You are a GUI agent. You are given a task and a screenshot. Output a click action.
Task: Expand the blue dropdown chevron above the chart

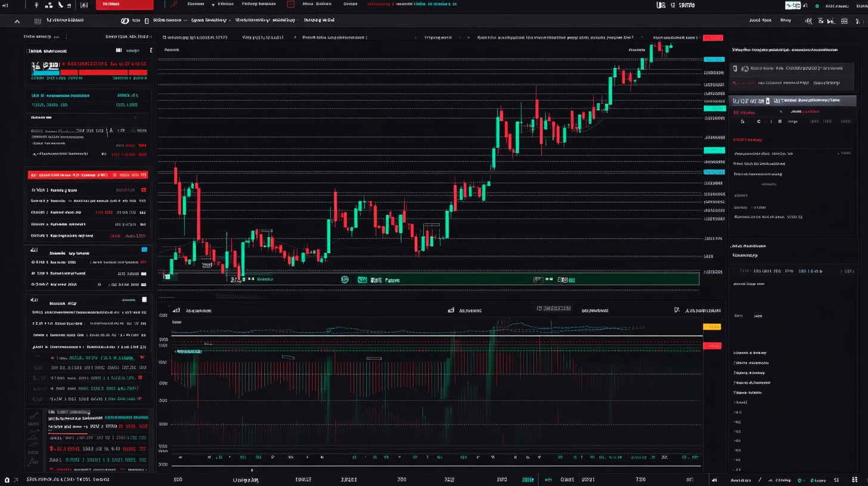(x=294, y=38)
